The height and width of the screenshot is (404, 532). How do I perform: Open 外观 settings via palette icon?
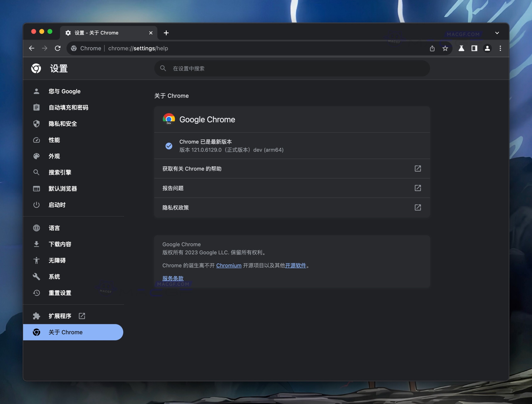36,156
